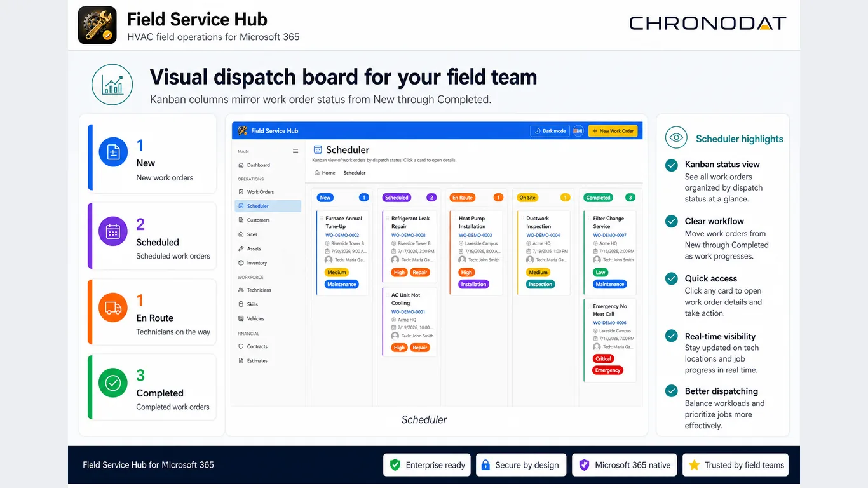Click the blue lock icon in Secure by design

point(485,465)
